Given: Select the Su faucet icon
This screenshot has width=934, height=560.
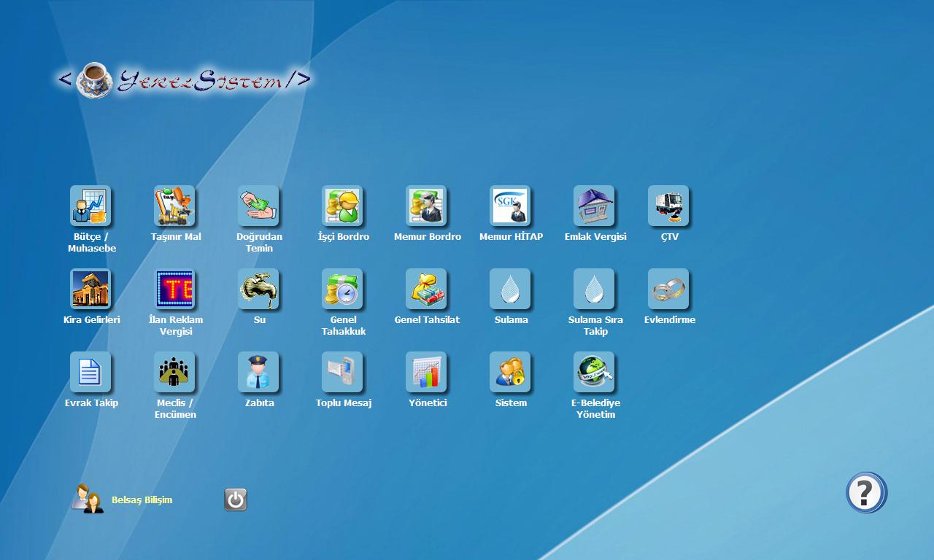Looking at the screenshot, I should (x=258, y=289).
